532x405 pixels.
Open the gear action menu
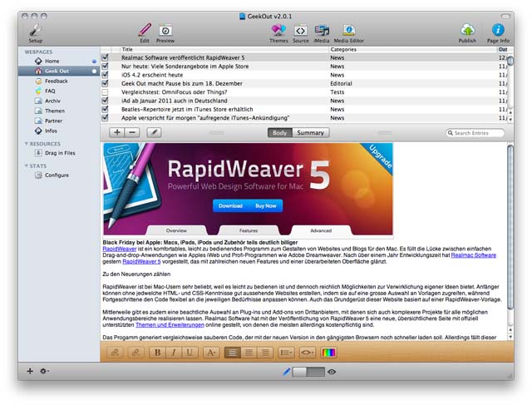coord(44,371)
